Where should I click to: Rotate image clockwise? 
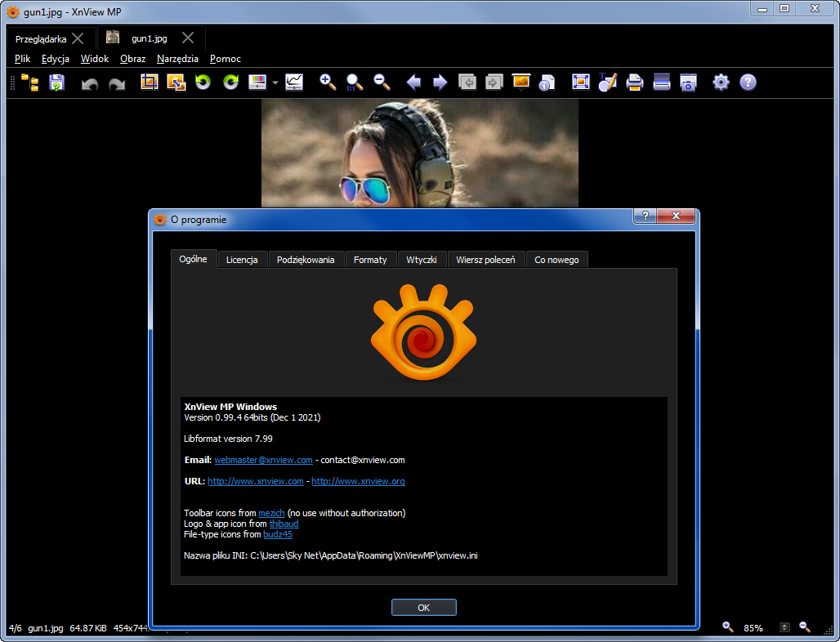pos(230,82)
